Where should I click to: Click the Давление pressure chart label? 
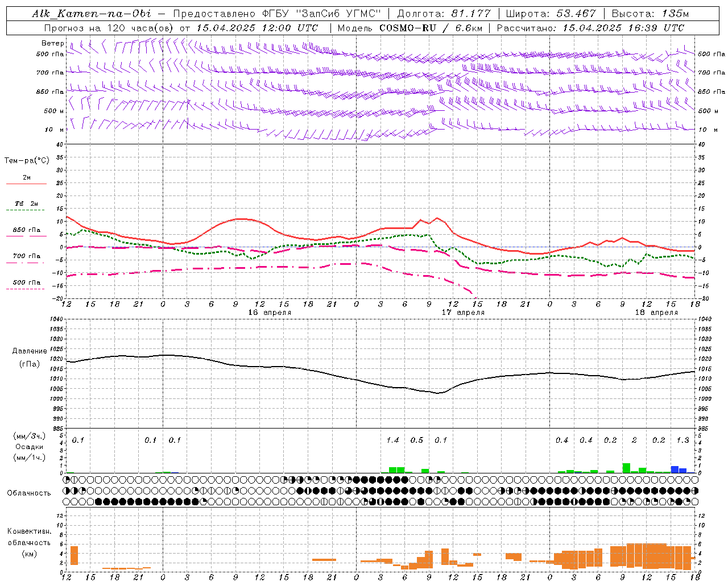pos(29,351)
